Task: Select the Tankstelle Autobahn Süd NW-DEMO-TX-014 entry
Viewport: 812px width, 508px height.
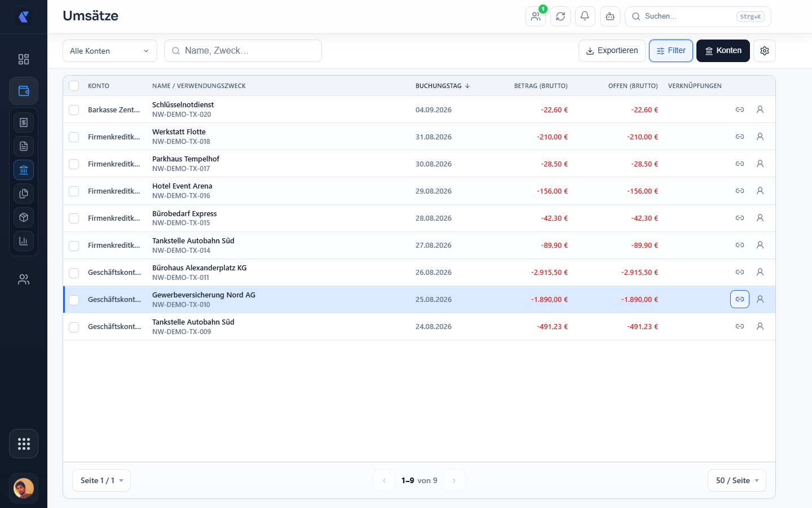Action: point(419,245)
